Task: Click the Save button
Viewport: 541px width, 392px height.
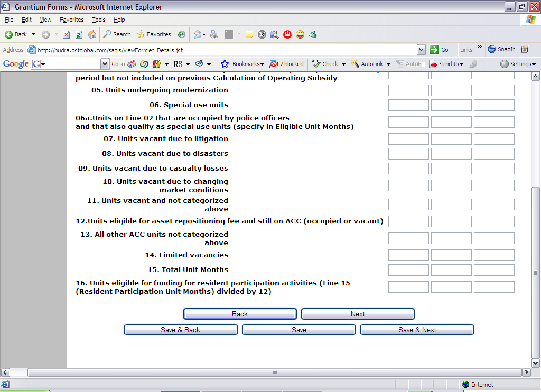Action: click(299, 330)
